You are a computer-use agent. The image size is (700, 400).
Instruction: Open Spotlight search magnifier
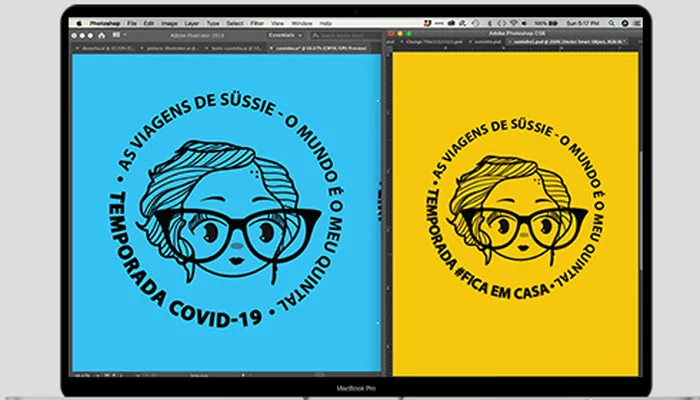click(x=611, y=23)
